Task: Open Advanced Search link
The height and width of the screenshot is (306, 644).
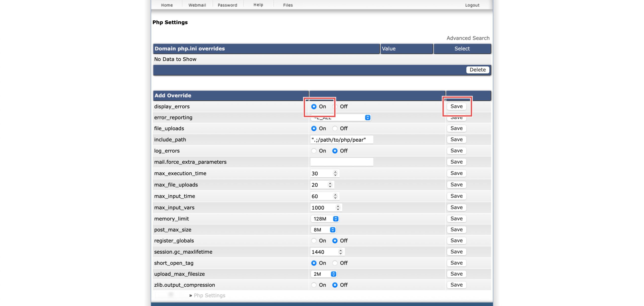Action: pyautogui.click(x=468, y=38)
